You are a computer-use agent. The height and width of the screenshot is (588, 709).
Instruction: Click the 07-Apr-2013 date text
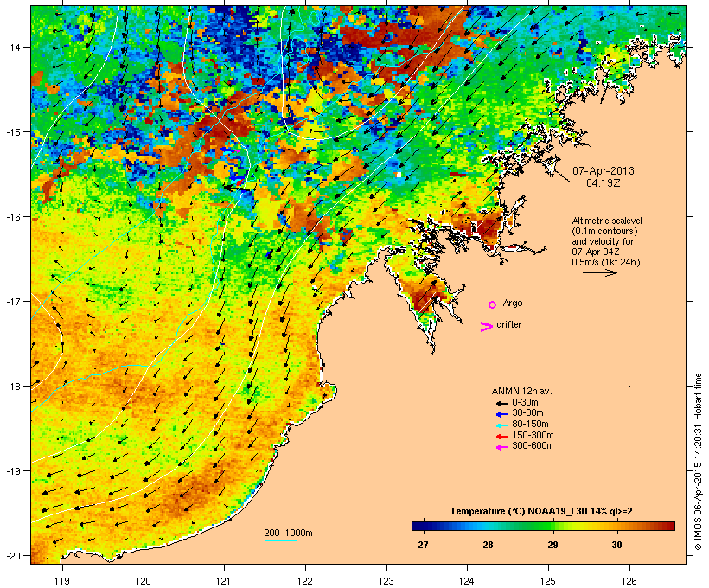(x=604, y=171)
